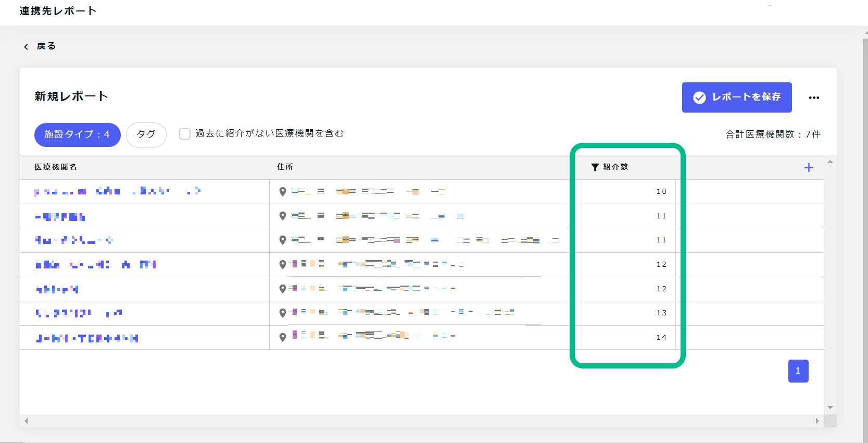Select the referral count value 10
The height and width of the screenshot is (443, 868).
(661, 192)
